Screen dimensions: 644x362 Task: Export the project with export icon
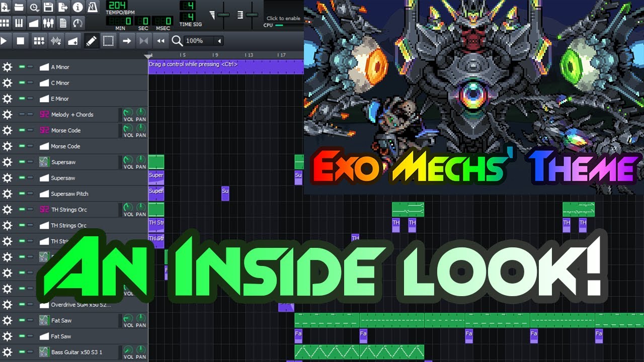tap(63, 7)
